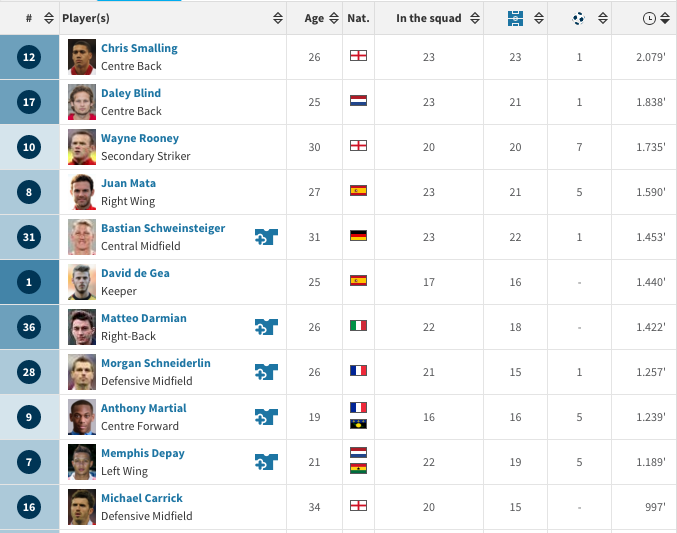This screenshot has width=677, height=533.
Task: Click Matteo Darmian's new signing shirt icon
Action: pyautogui.click(x=266, y=327)
